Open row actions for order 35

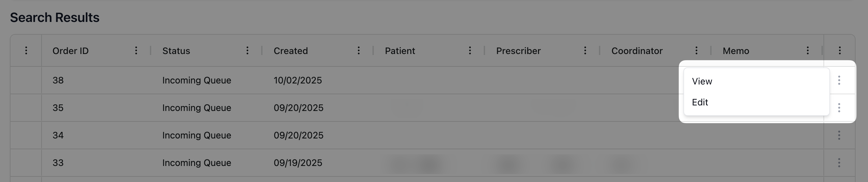point(839,108)
